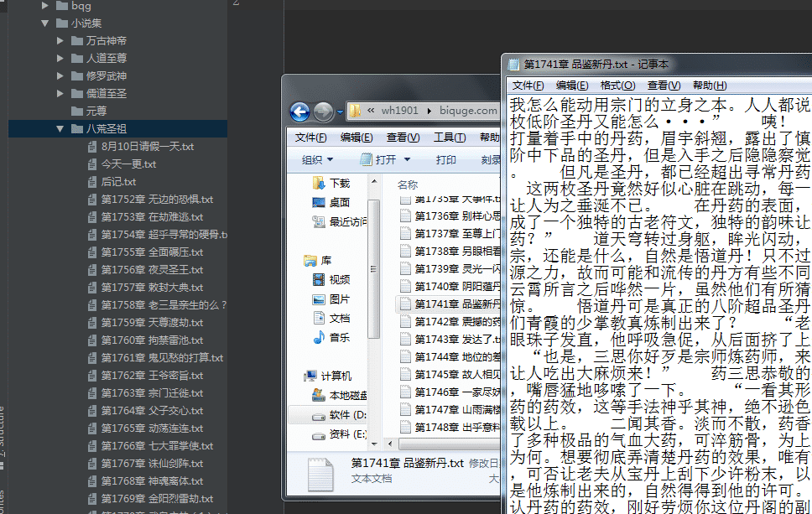Select file 第1761章 鬼见愁的打算.txt
812x514 pixels.
click(162, 358)
